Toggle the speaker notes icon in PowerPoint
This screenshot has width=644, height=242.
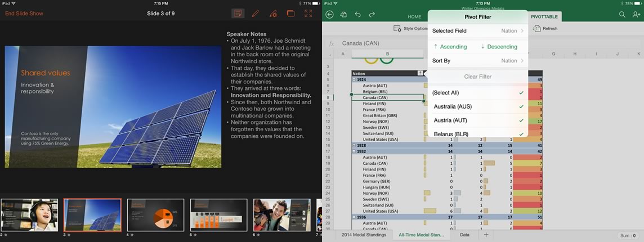(238, 14)
